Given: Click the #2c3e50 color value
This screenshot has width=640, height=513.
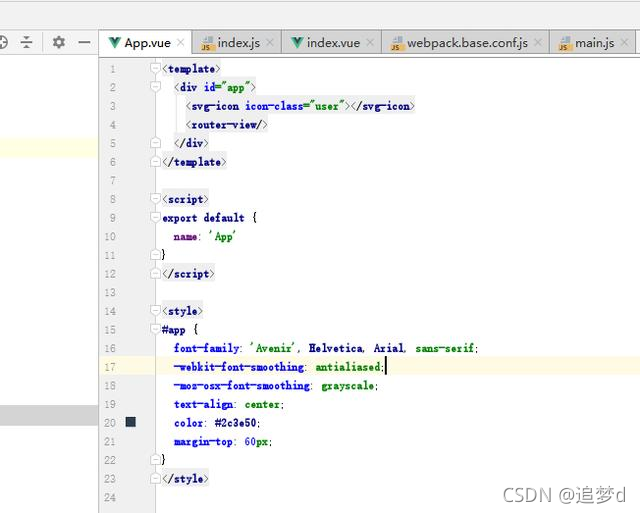Looking at the screenshot, I should (x=236, y=423).
